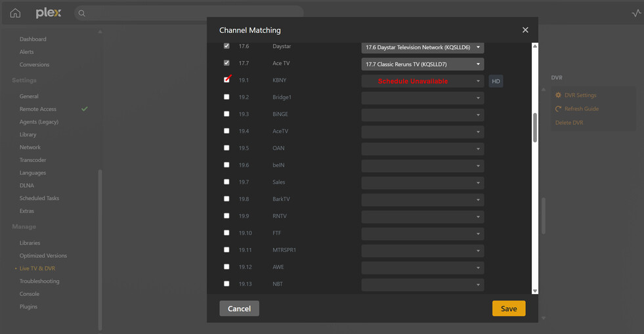Image resolution: width=644 pixels, height=334 pixels.
Task: Click the HD badge for KBNY
Action: (x=496, y=81)
